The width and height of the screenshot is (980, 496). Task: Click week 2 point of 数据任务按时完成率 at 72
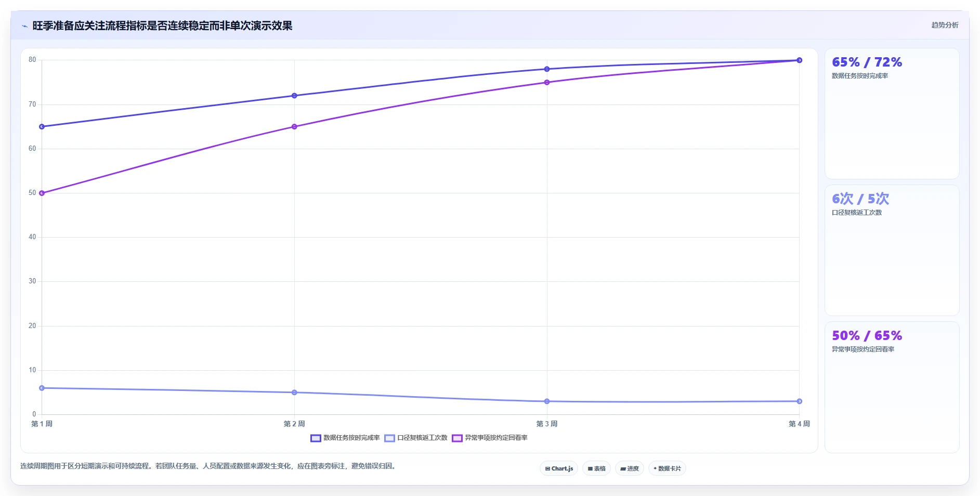click(294, 96)
